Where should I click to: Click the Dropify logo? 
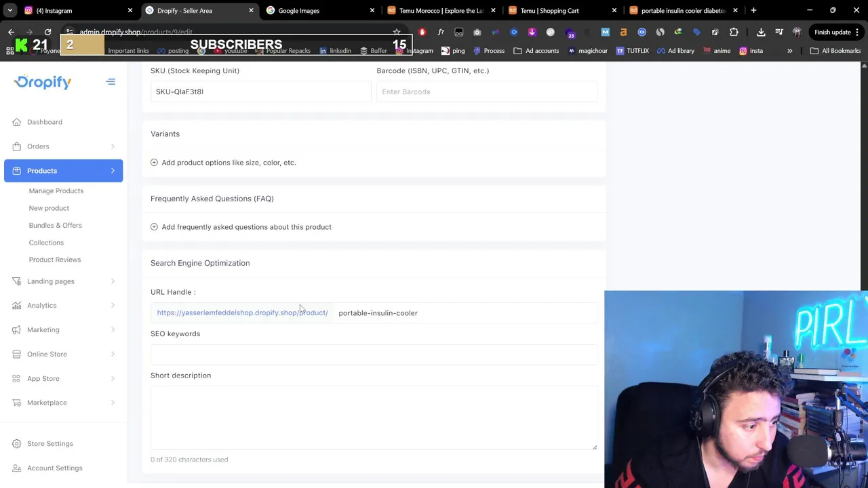click(x=42, y=82)
